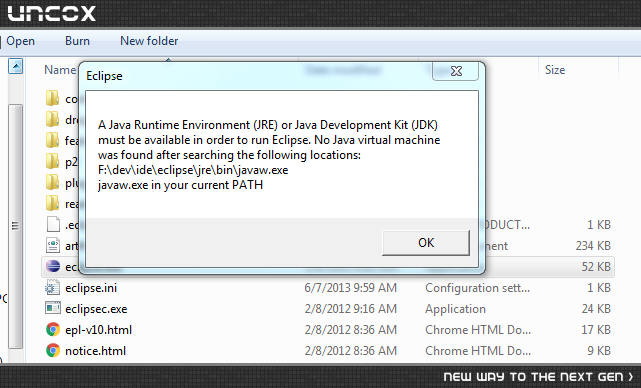Click the 'Chrome HTML Do...' type of epl-v10.html
Image resolution: width=641 pixels, height=388 pixels.
point(478,330)
